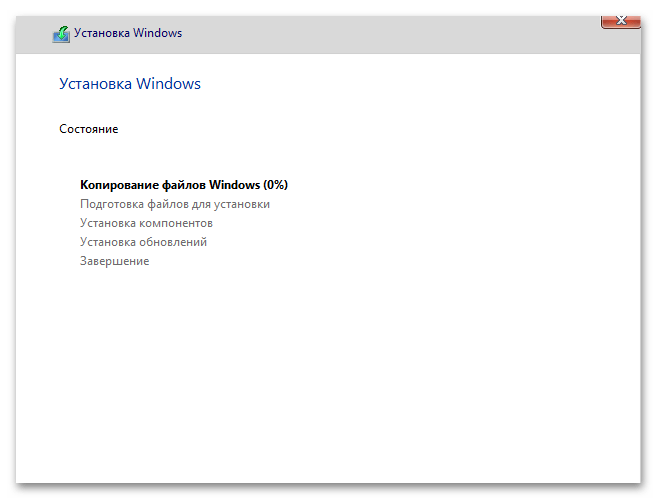Image resolution: width=657 pixels, height=499 pixels.
Task: Select the "Подготовка файлов для установки" step
Action: pyautogui.click(x=175, y=204)
